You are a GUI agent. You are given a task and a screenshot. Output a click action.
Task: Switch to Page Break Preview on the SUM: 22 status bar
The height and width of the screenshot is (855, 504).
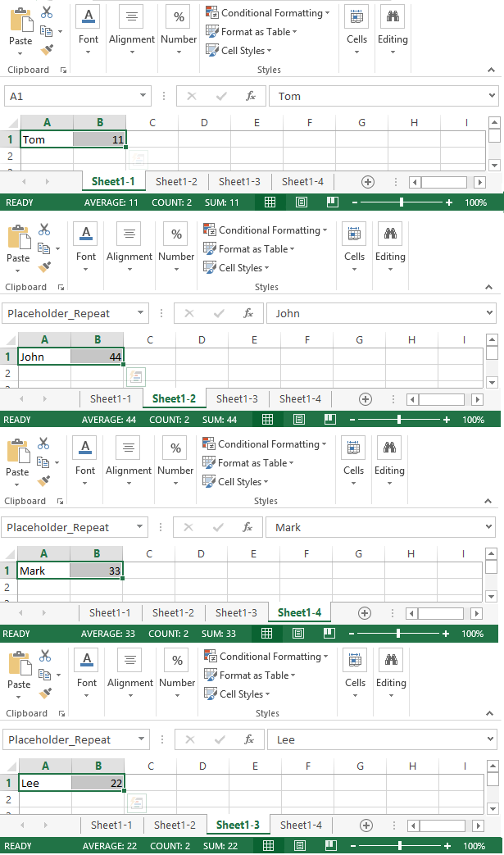tap(331, 846)
